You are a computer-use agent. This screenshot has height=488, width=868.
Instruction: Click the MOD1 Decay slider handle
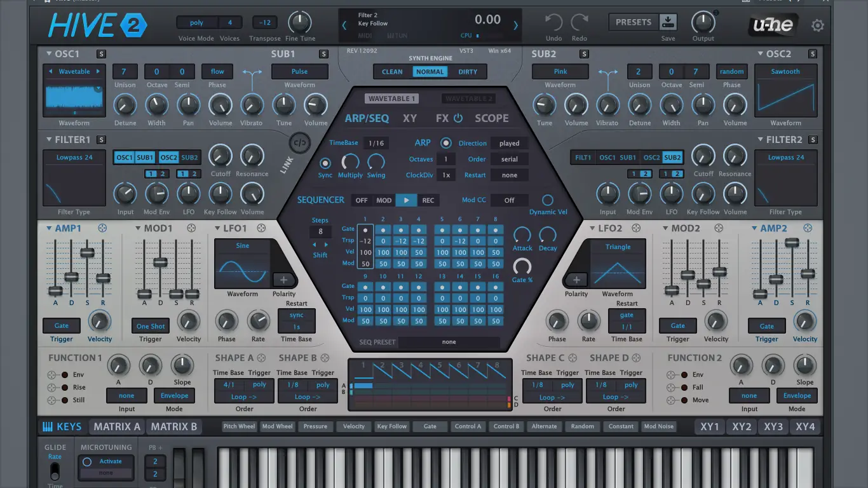pos(160,262)
